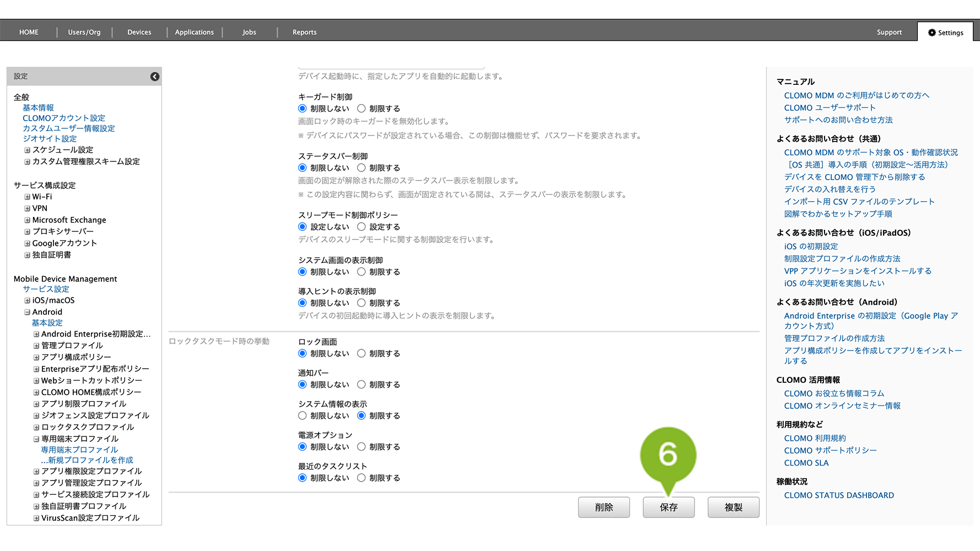980x551 pixels.
Task: Select 制限する for キーガード制御
Action: [x=362, y=109]
